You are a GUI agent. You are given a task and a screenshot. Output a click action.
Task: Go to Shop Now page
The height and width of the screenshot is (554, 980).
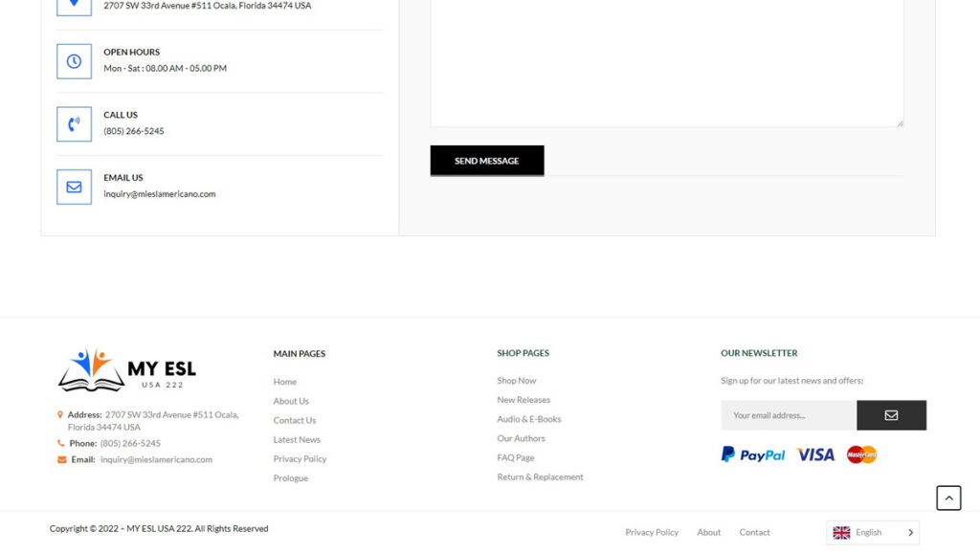point(516,381)
